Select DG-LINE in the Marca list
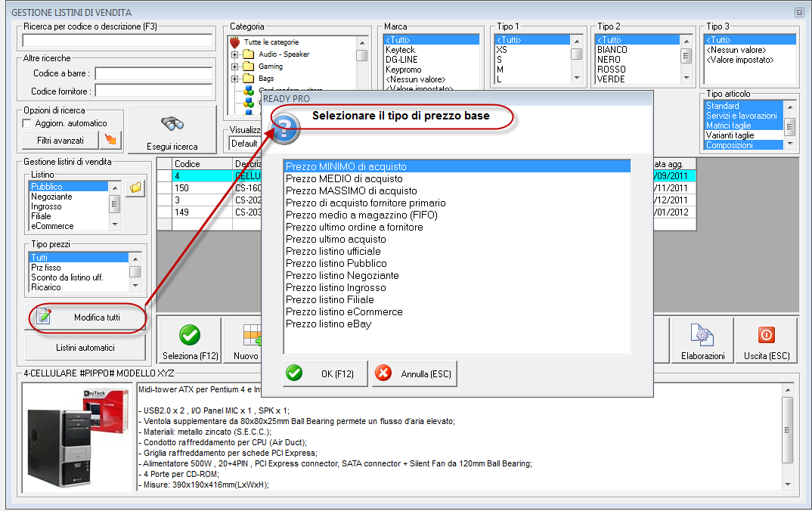Screen dimensions: 812x511 coord(432,60)
